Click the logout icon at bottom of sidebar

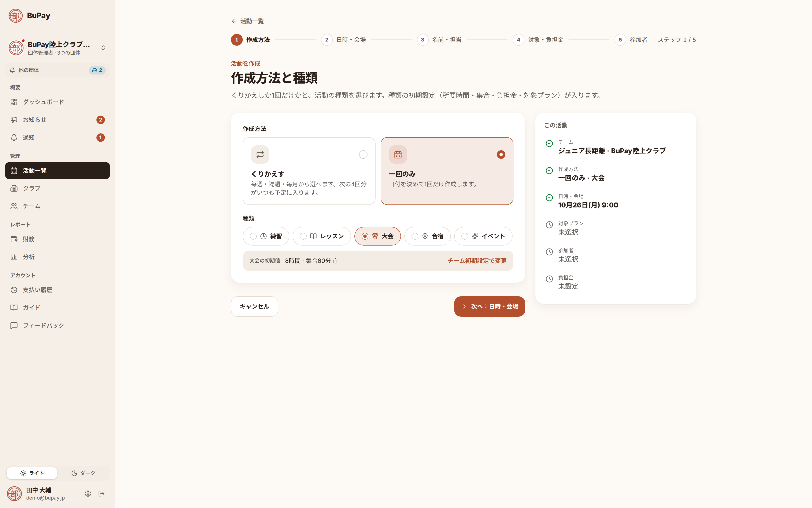click(x=102, y=494)
